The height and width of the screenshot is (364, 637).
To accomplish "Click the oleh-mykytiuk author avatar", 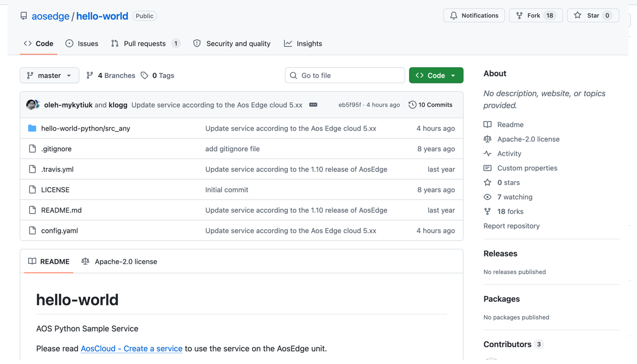I will coord(32,105).
